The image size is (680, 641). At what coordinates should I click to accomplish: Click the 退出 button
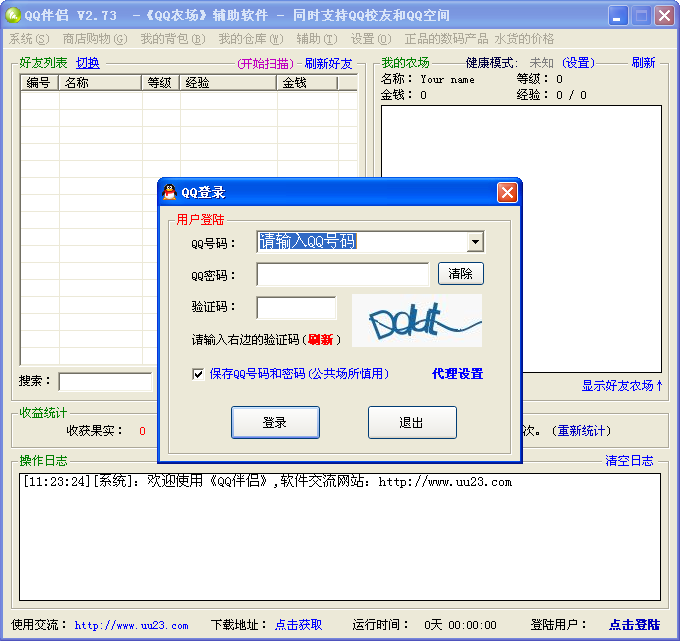coord(412,422)
